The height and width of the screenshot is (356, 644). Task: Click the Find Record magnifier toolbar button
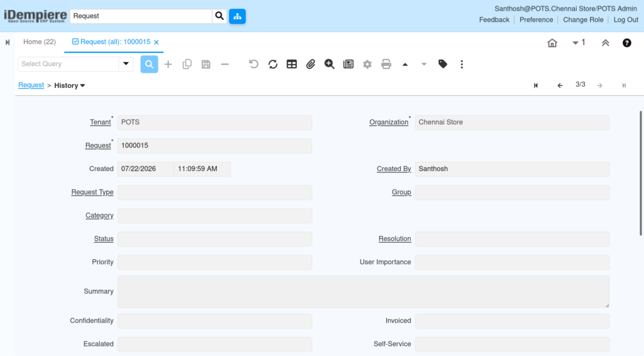(149, 64)
